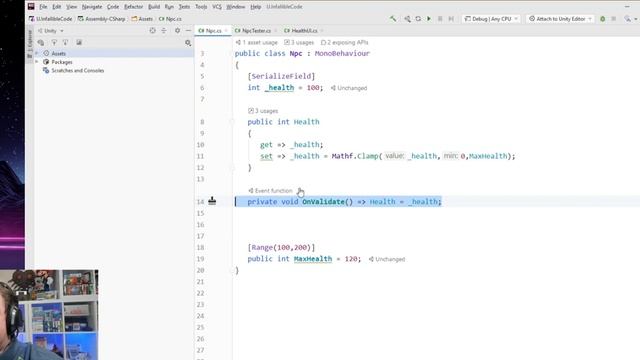The height and width of the screenshot is (360, 640).
Task: Click the Unity start icon beside the hammer
Action: (x=407, y=19)
